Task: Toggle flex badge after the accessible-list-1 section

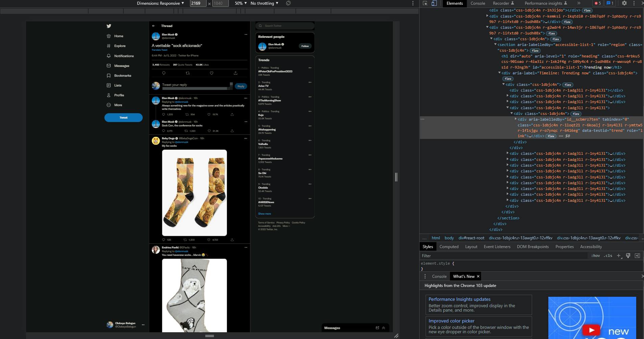Action: point(535,51)
